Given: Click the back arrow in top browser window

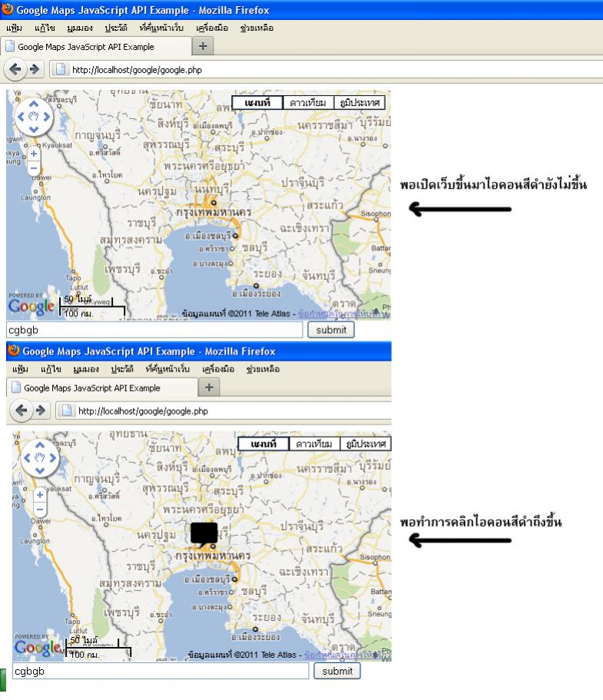Looking at the screenshot, I should tap(15, 69).
